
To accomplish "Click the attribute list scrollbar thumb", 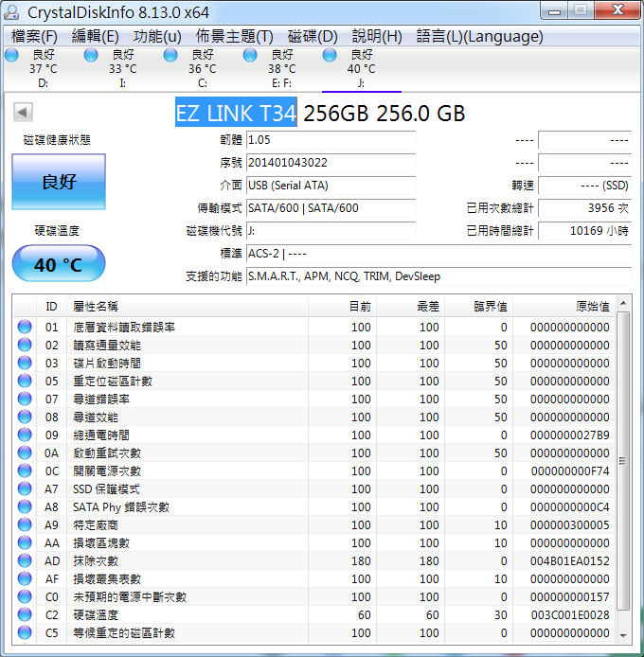I will (x=623, y=461).
